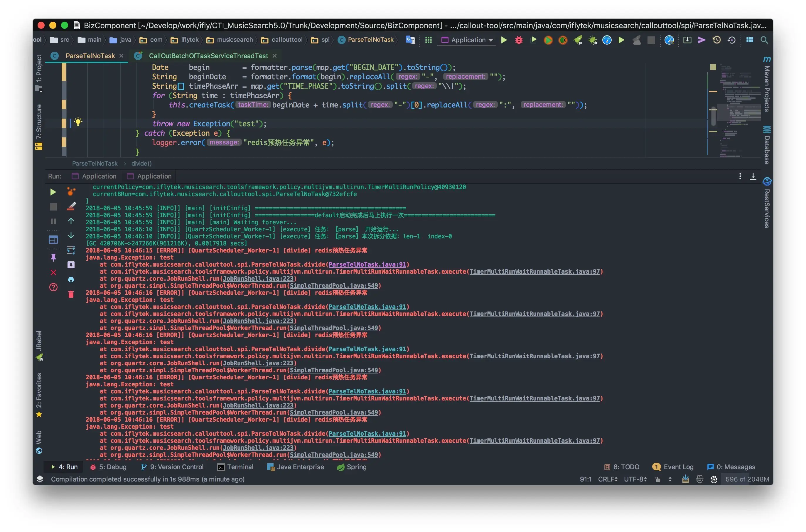Open first ParseTelNoTask.java:91 stack link
The image size is (806, 532).
coord(367,264)
